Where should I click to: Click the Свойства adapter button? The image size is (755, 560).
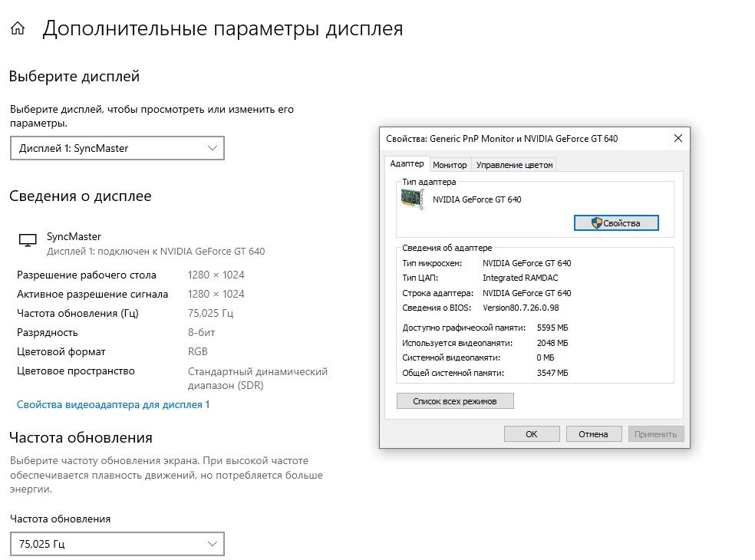616,223
